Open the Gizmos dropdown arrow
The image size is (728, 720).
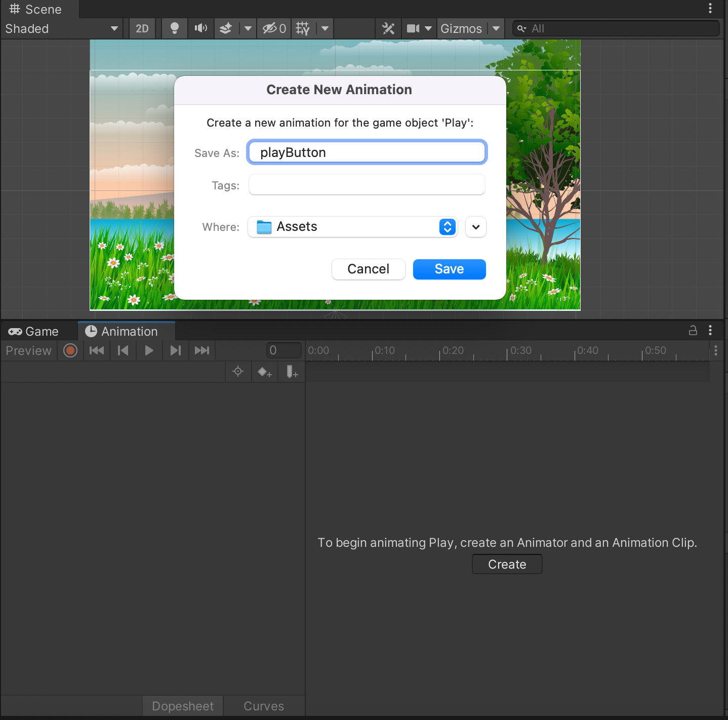click(496, 28)
